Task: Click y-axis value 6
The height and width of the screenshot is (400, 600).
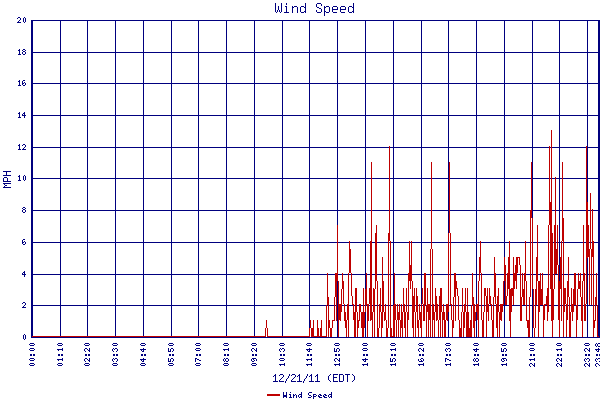Action: (x=24, y=242)
